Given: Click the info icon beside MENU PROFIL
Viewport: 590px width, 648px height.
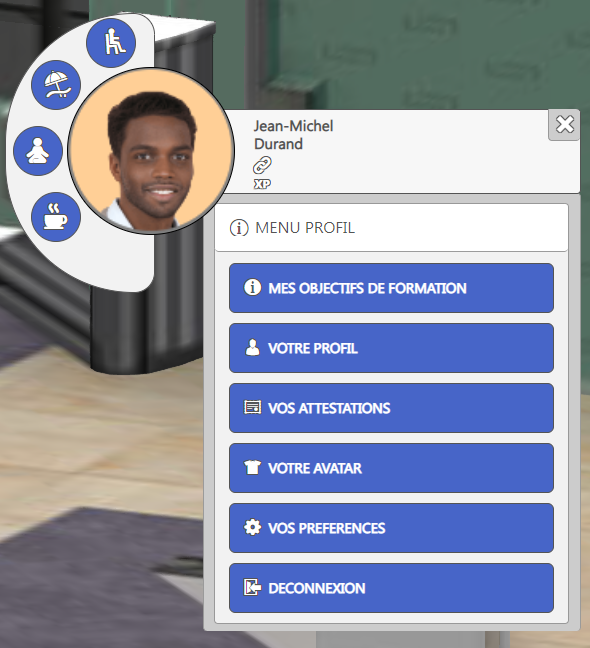Looking at the screenshot, I should point(239,228).
